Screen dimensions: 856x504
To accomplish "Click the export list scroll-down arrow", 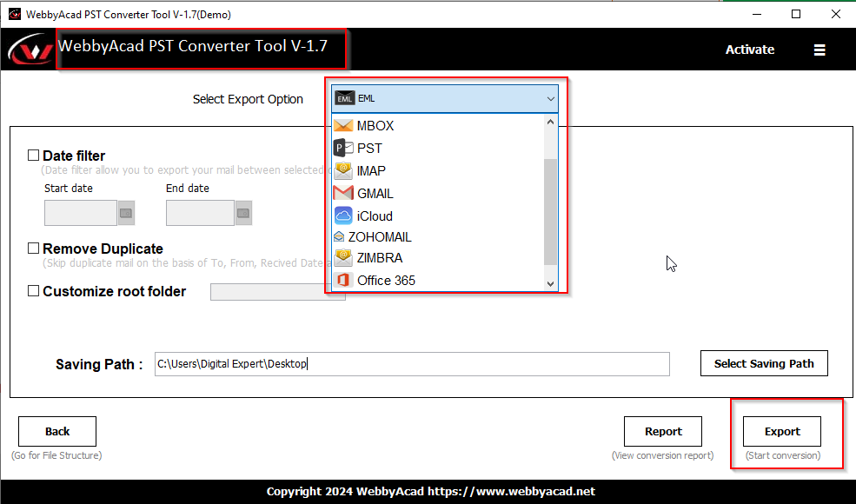I will (550, 284).
